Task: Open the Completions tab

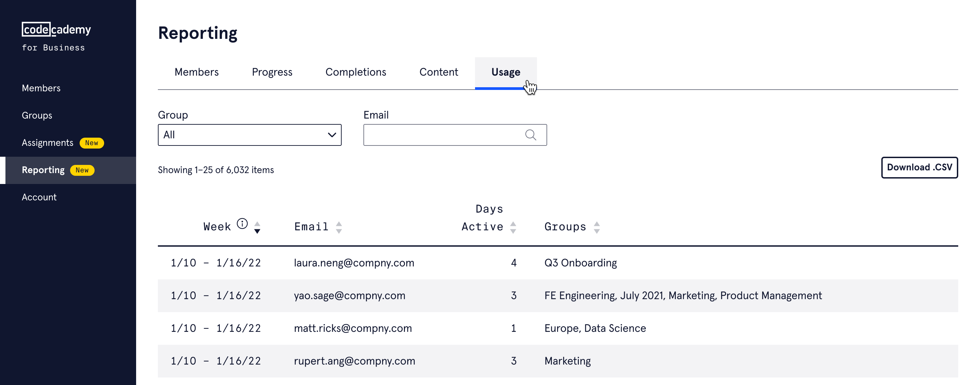Action: pos(355,72)
